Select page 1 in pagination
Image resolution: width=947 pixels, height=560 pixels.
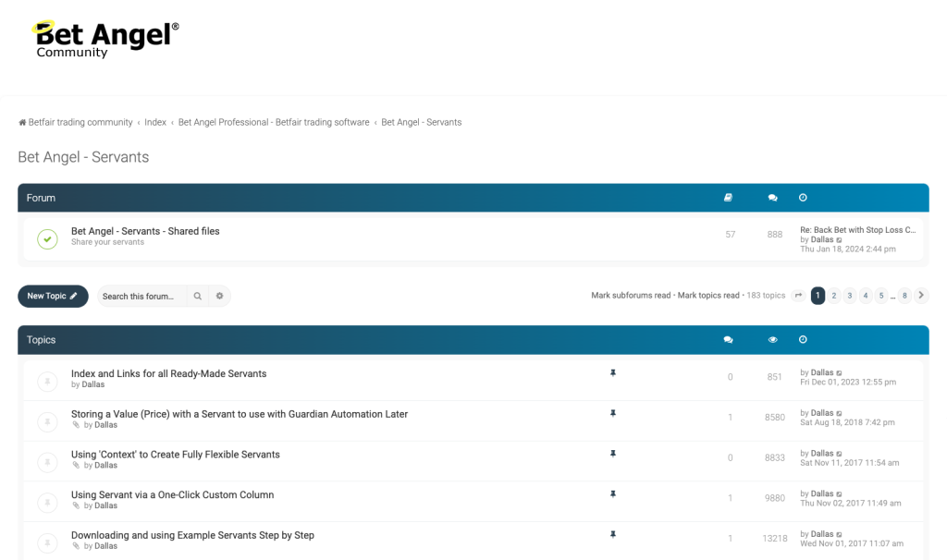point(818,296)
